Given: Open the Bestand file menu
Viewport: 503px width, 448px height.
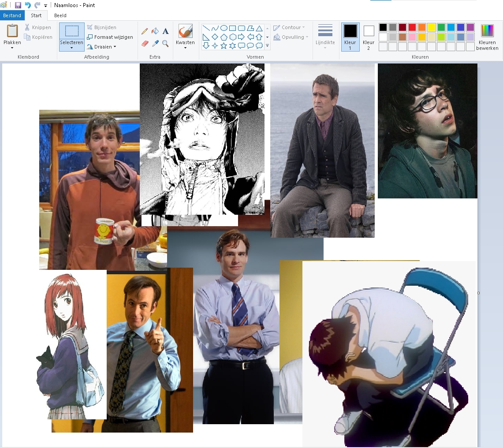Looking at the screenshot, I should tap(12, 15).
